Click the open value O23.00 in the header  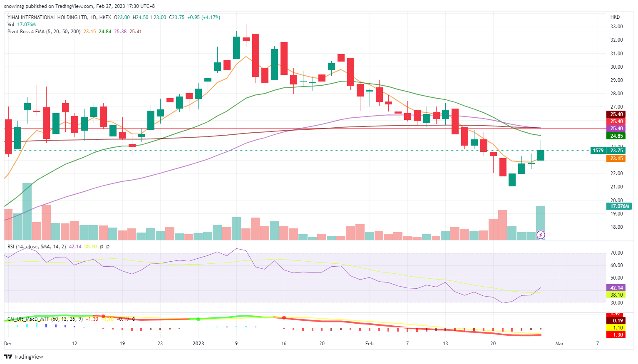click(122, 17)
